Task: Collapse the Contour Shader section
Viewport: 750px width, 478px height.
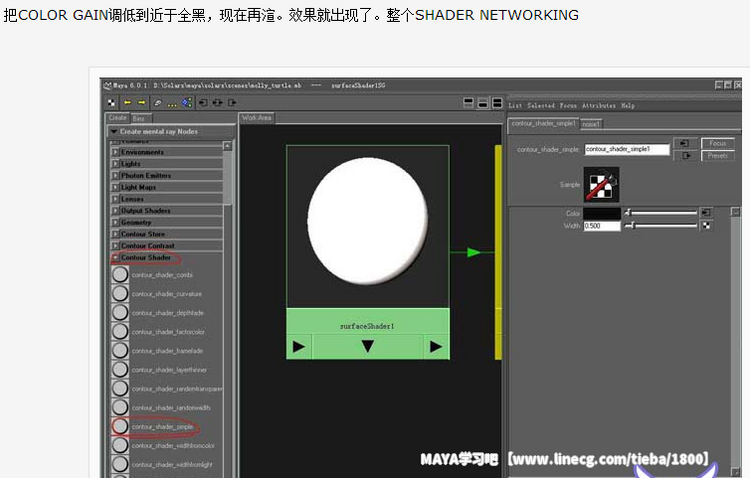Action: coord(167,257)
